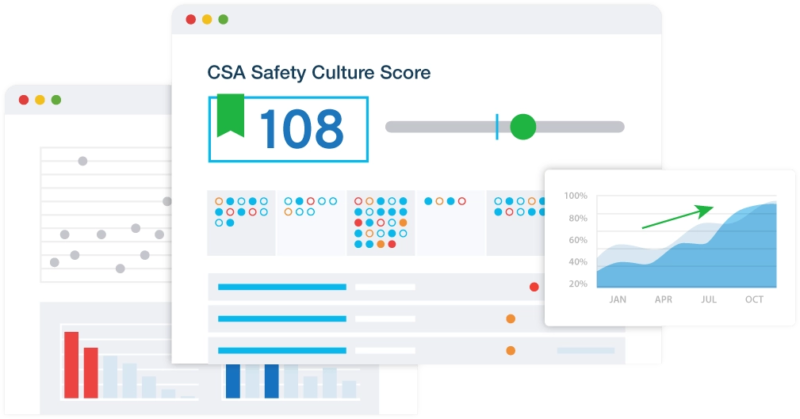Click the 100% axis label on trend chart
This screenshot has width=800, height=419.
pos(576,195)
